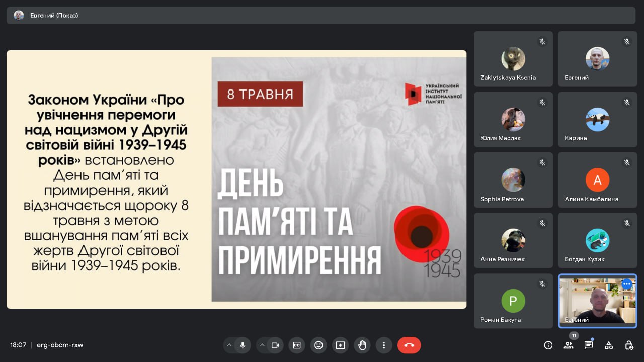The width and height of the screenshot is (644, 362).
Task: Open the activities panel icon
Action: [609, 345]
